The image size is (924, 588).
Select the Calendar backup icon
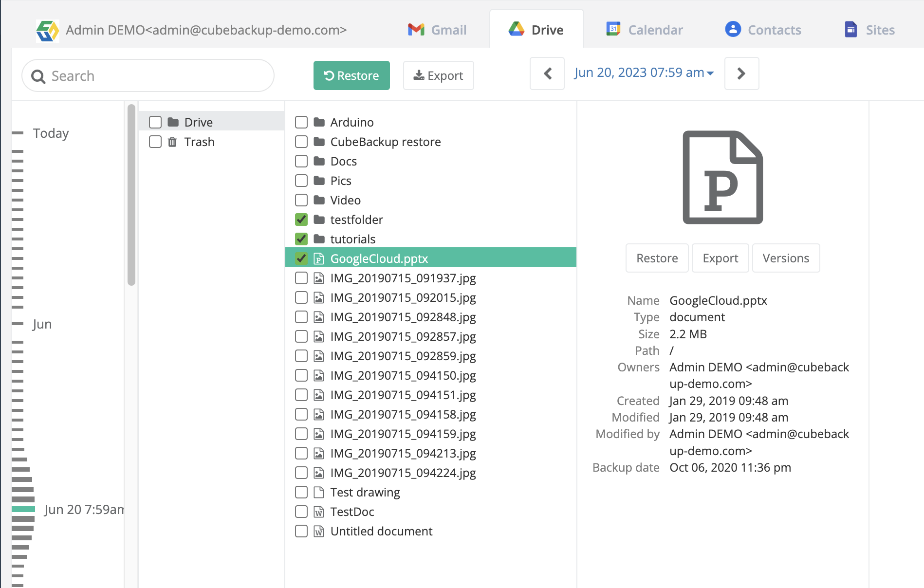[x=612, y=29]
